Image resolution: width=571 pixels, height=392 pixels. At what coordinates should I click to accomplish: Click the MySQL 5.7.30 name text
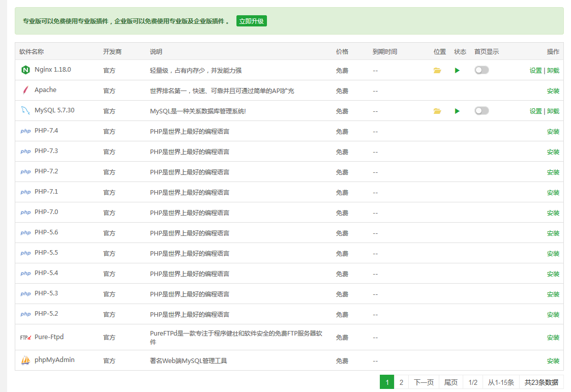[x=54, y=110]
